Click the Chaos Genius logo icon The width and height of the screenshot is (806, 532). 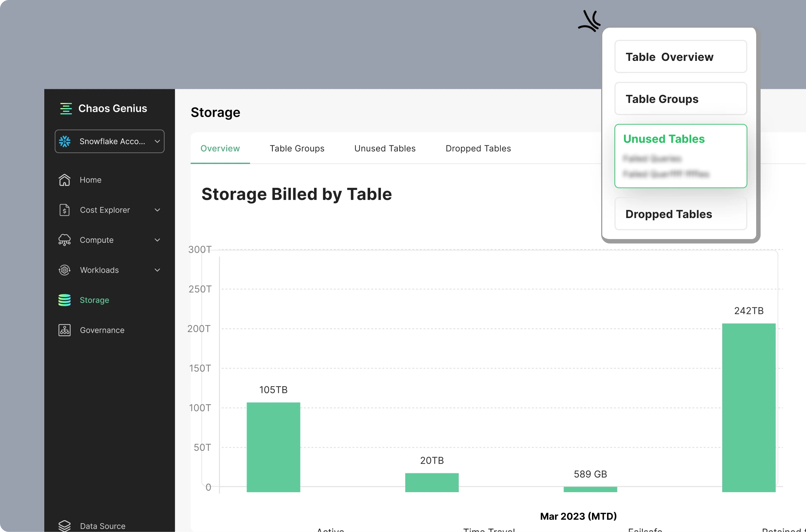pyautogui.click(x=66, y=108)
